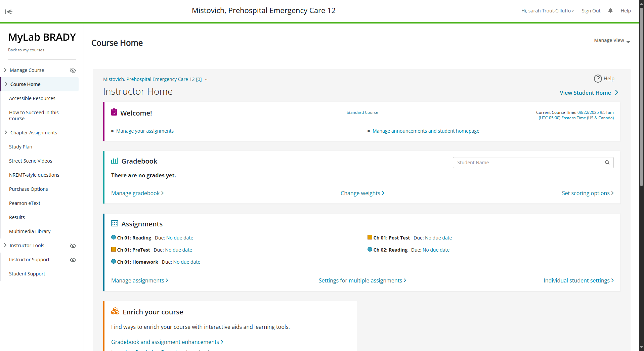
Task: Open the user account dropdown menu
Action: click(547, 11)
